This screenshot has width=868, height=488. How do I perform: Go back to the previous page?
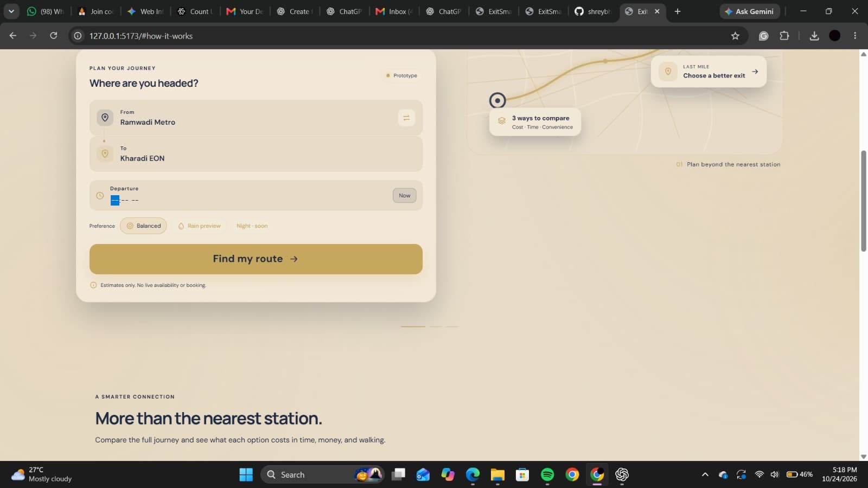(13, 36)
